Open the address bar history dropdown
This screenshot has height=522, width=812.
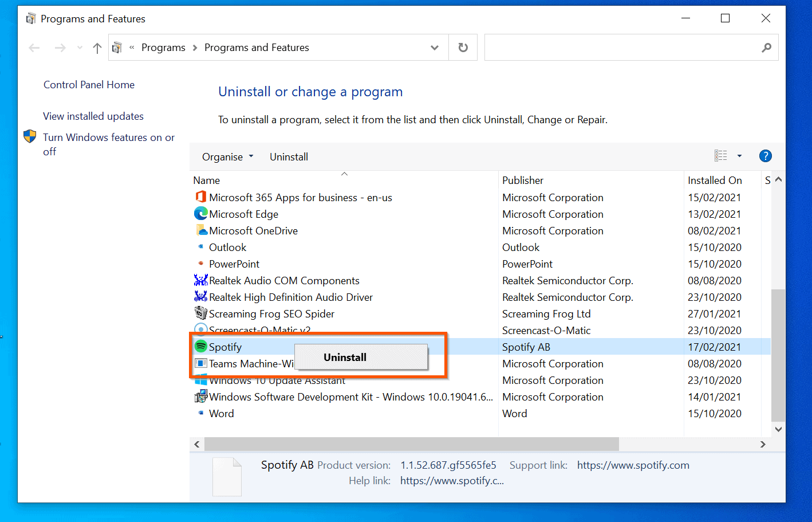tap(435, 48)
